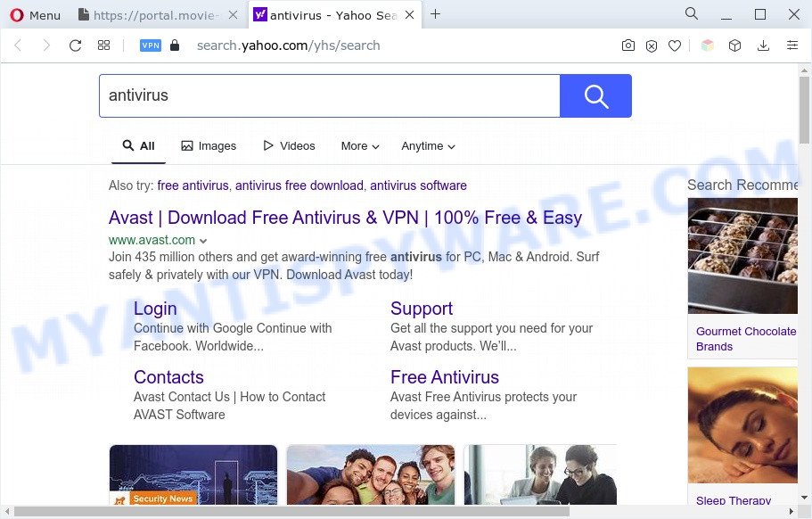
Task: Open the Avast Support sitelink
Action: coord(422,309)
